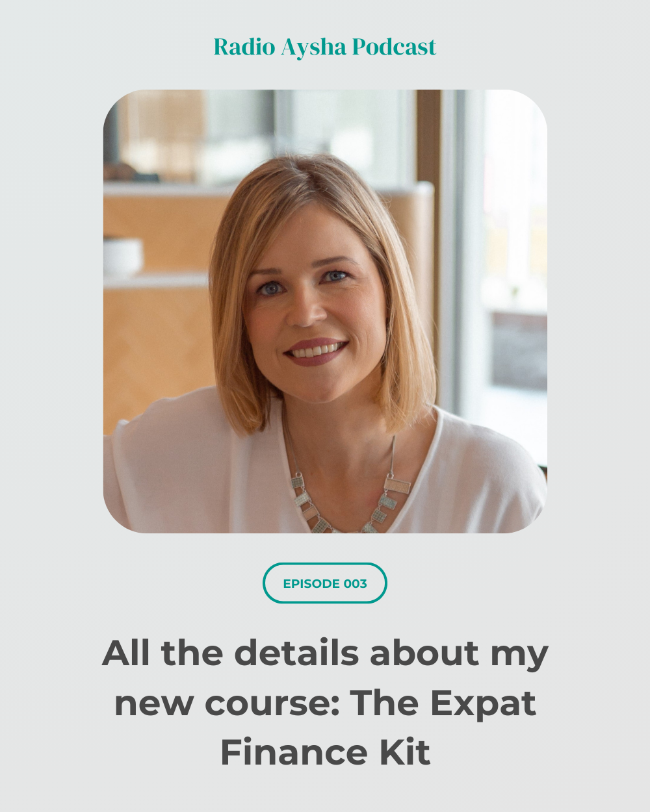Click the Radio Aysha Podcast title

pos(325,47)
